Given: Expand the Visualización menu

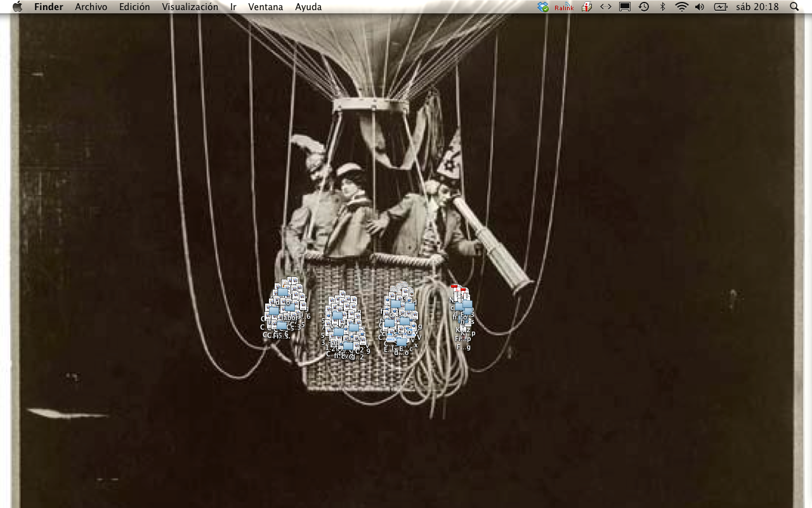Looking at the screenshot, I should tap(190, 7).
